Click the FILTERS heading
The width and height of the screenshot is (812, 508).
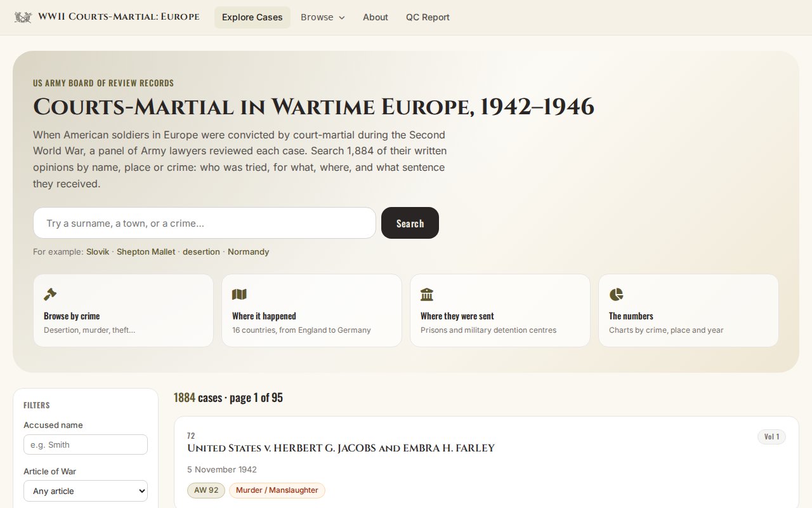pyautogui.click(x=37, y=405)
